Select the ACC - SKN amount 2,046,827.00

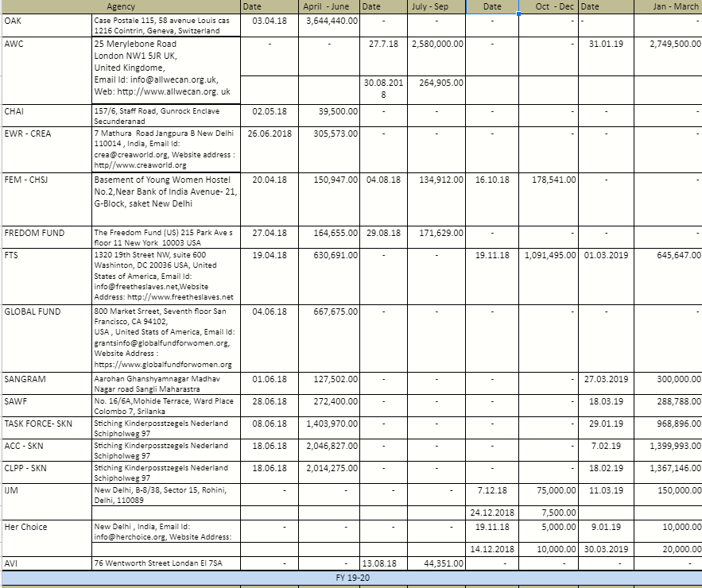tap(329, 446)
